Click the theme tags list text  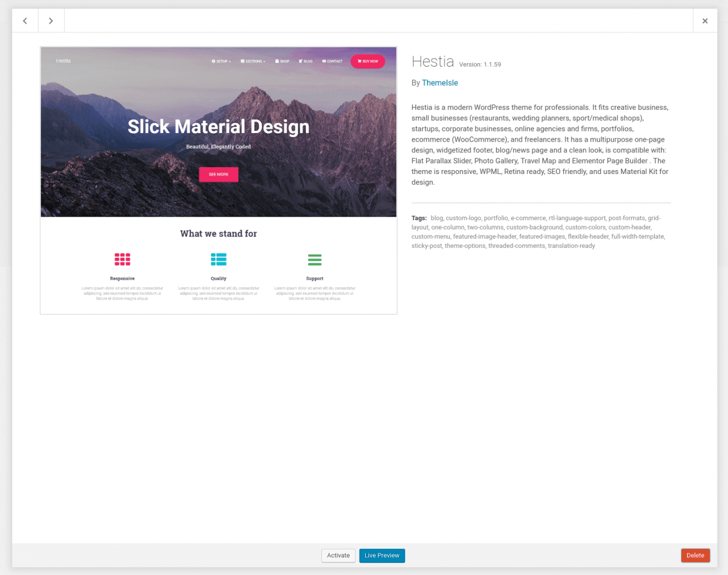(539, 232)
